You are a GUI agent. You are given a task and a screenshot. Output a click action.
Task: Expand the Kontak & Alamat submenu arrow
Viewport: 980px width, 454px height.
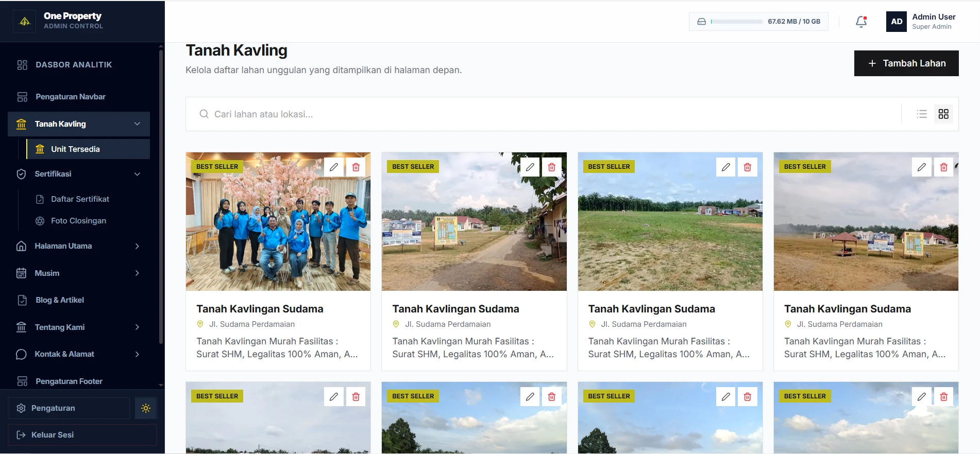(137, 354)
